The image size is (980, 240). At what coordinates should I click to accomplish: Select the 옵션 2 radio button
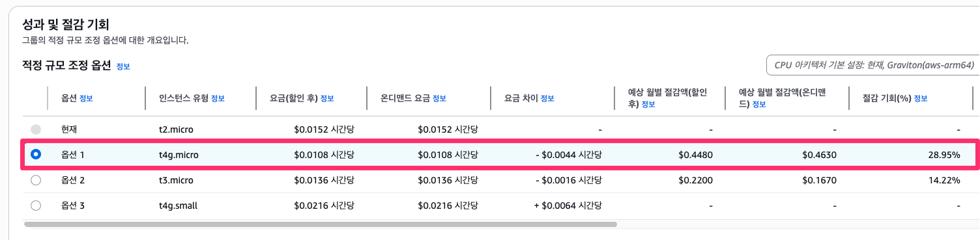[x=36, y=180]
